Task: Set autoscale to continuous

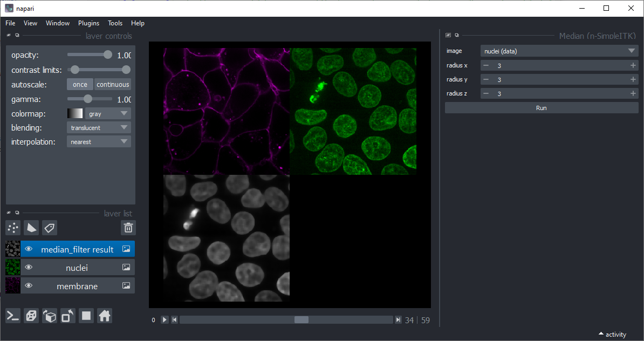Action: (113, 84)
